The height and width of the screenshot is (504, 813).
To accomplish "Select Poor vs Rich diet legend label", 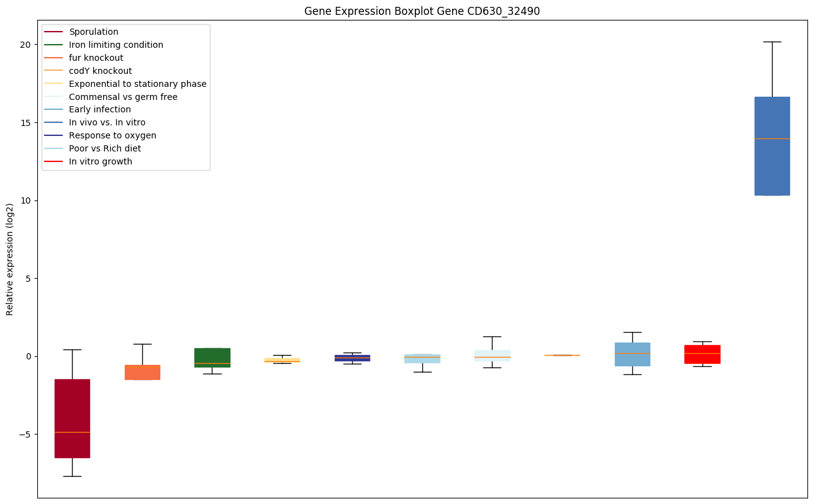I will tap(104, 149).
